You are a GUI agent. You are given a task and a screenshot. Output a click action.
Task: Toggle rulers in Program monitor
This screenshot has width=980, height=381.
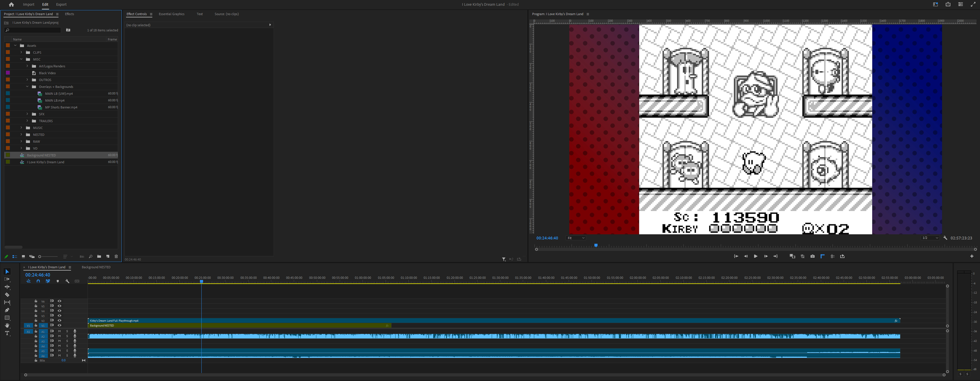click(x=823, y=257)
